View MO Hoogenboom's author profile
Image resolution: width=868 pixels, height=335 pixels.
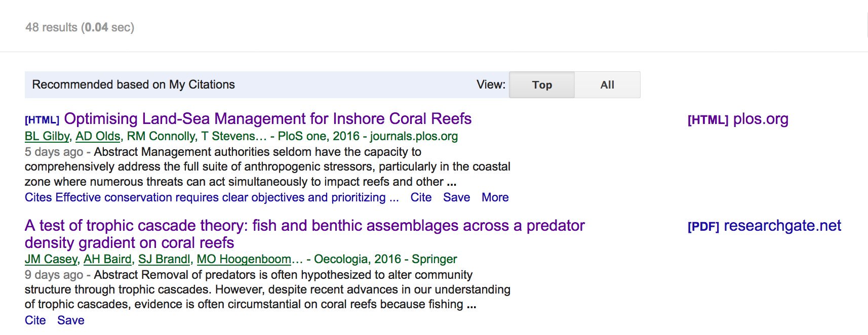click(244, 259)
